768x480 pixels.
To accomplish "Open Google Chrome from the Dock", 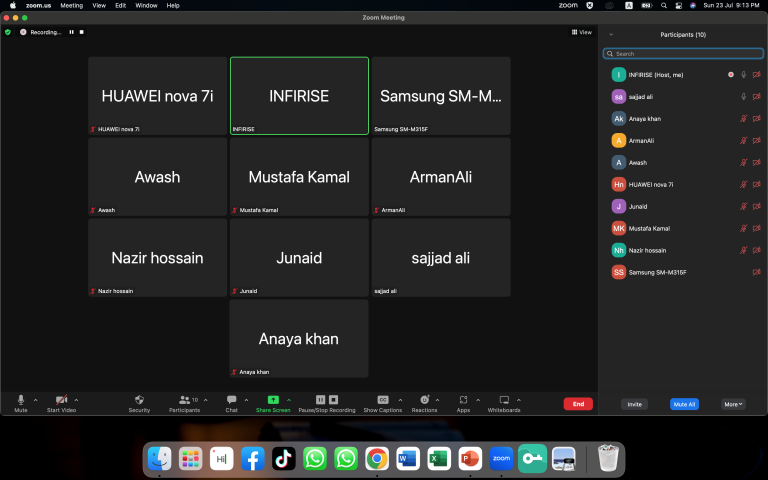I will (x=377, y=459).
